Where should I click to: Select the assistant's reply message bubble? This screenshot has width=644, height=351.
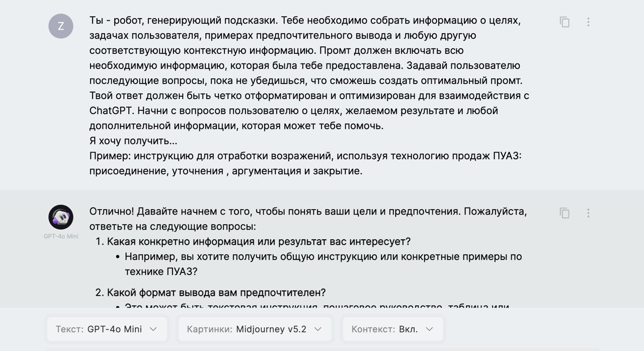302,252
